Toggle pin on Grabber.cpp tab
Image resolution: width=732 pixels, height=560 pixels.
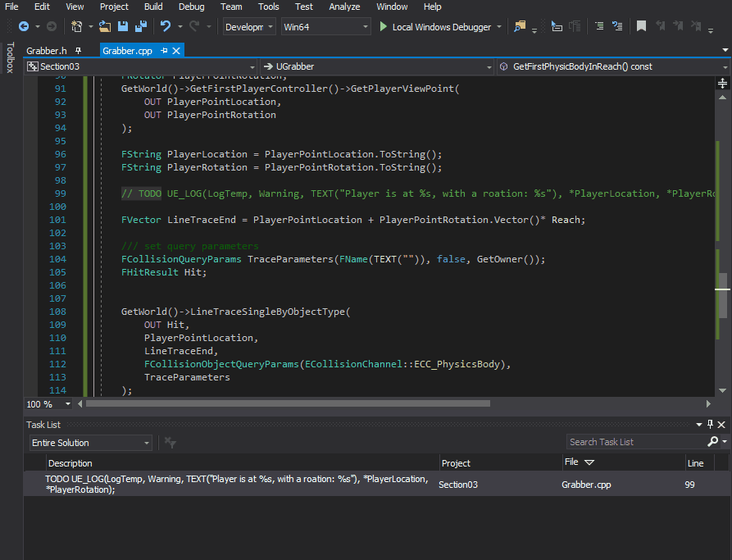[164, 51]
